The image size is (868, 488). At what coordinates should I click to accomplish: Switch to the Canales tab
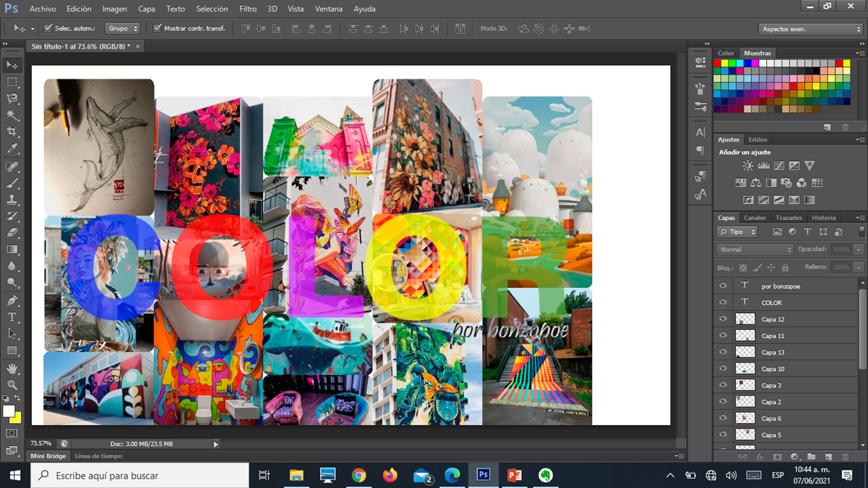755,218
